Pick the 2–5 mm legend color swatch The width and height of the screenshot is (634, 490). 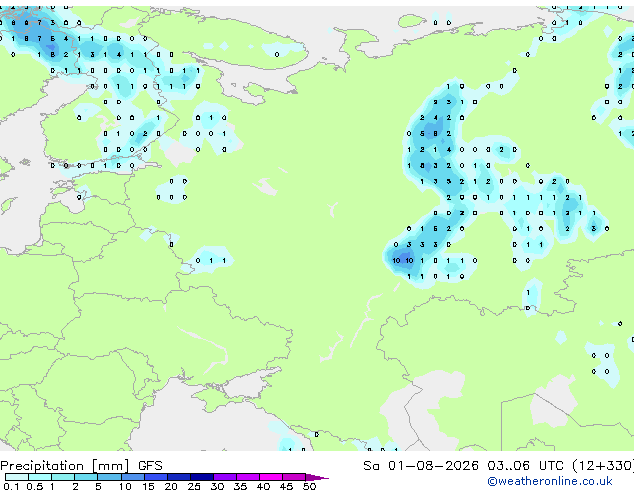(86, 477)
